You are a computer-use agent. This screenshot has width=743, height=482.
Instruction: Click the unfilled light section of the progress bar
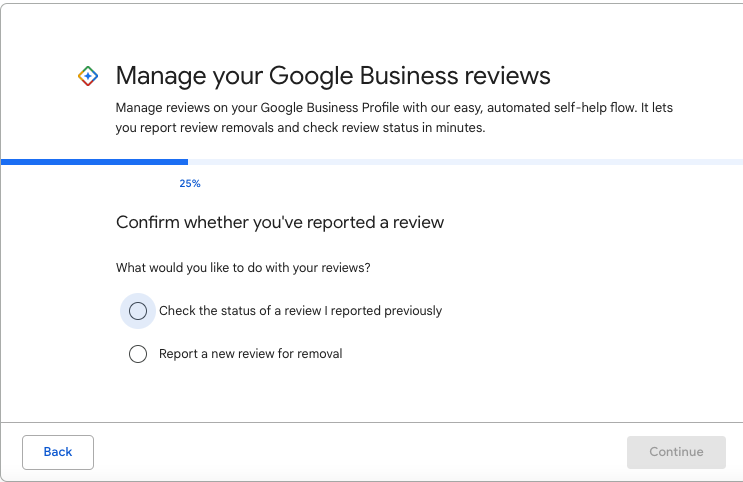(465, 162)
